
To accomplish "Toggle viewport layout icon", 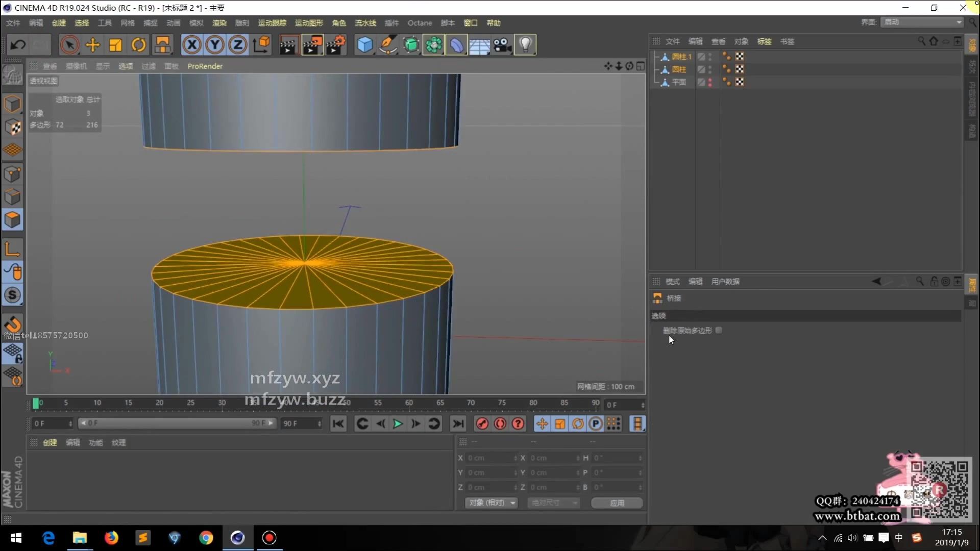I will pos(641,66).
